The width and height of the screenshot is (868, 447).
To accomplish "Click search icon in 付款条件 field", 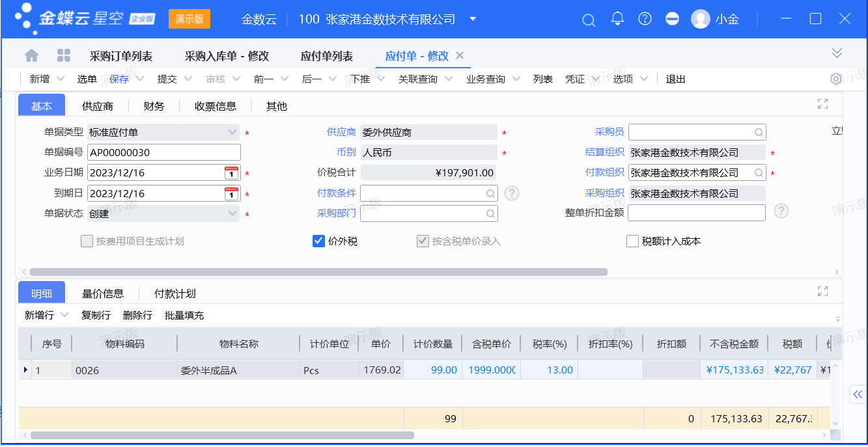I will (x=490, y=194).
